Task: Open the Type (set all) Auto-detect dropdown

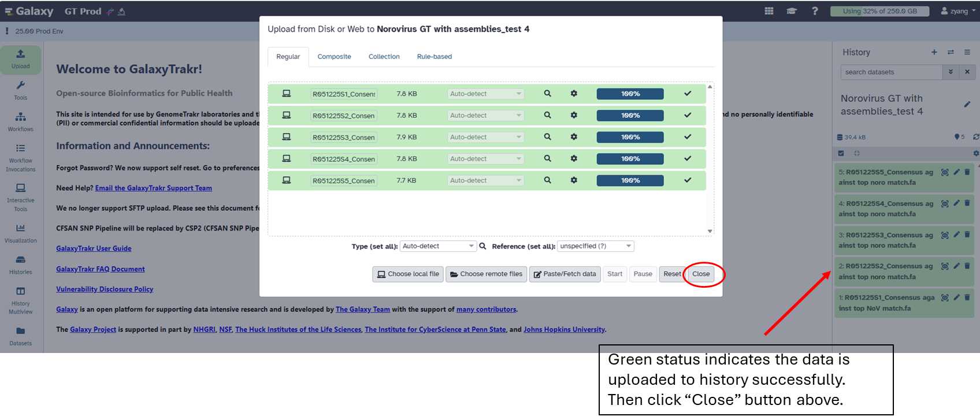Action: coord(438,246)
